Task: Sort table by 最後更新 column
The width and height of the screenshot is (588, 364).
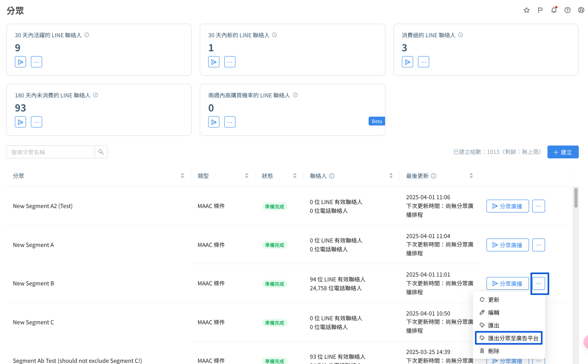Action: (471, 176)
